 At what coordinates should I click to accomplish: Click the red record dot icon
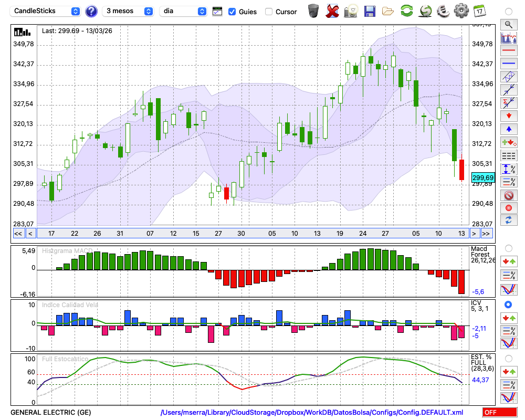509,208
